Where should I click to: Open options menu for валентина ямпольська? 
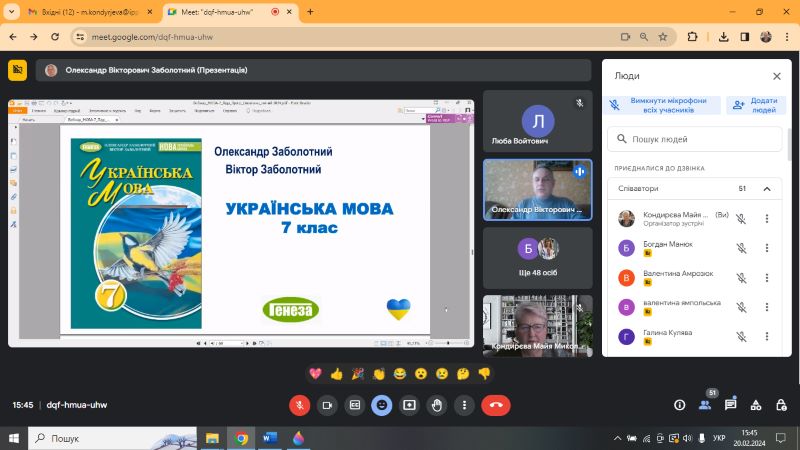[766, 307]
